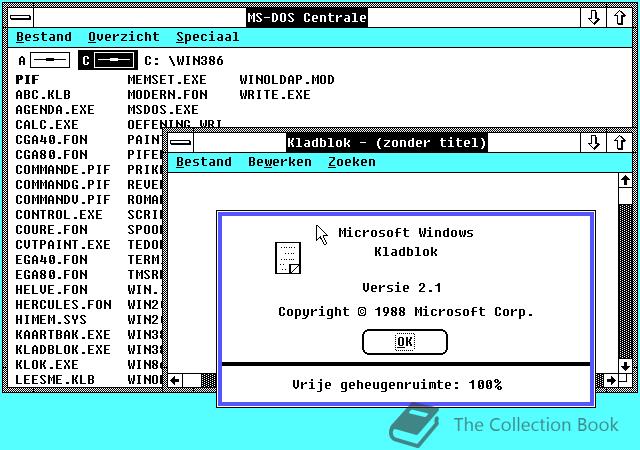Image resolution: width=640 pixels, height=450 pixels.
Task: Select HERCULES.FON in file list
Action: coord(63,305)
